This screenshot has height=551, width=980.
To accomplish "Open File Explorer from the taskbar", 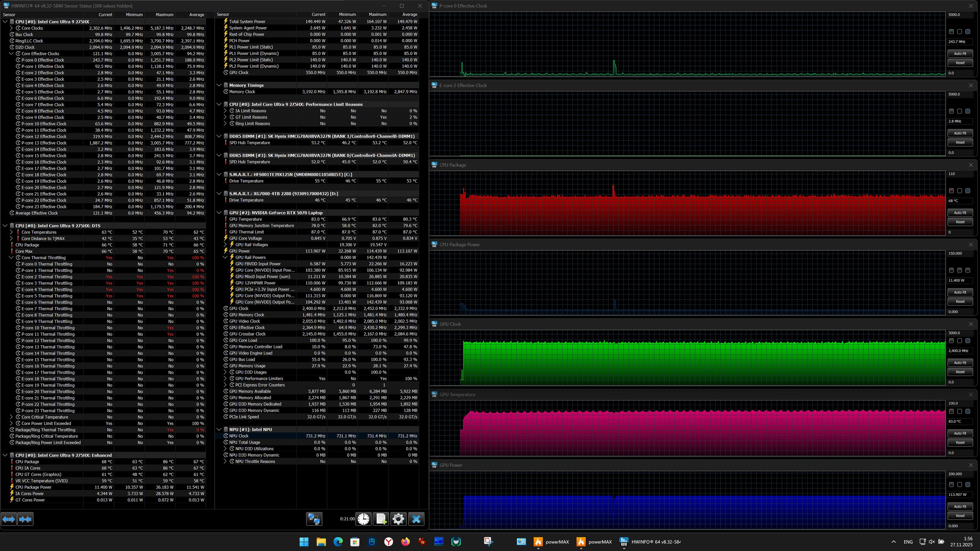I will (321, 542).
